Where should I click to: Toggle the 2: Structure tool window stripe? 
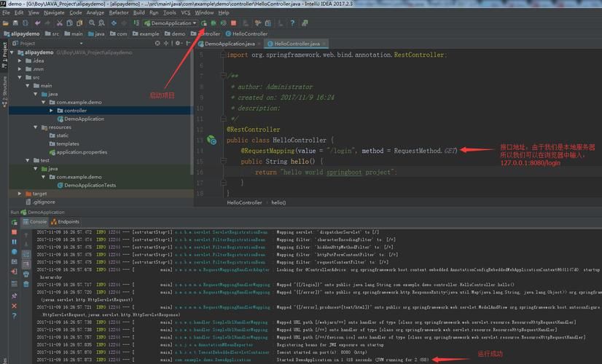tap(4, 88)
